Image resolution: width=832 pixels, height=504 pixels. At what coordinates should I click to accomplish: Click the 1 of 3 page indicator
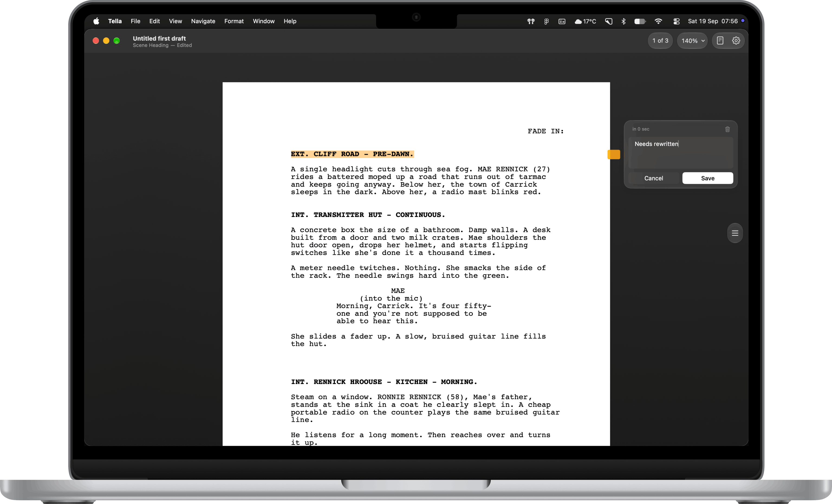660,41
